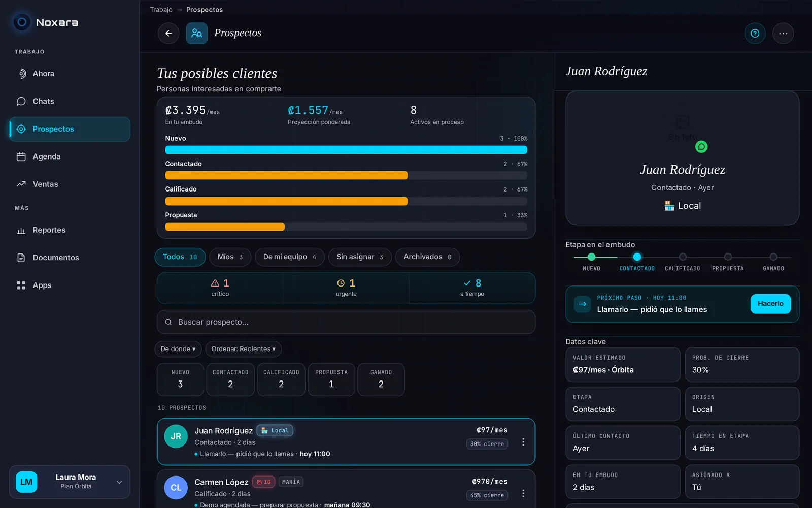Expand the Laura Mora account menu
The width and height of the screenshot is (812, 508).
pos(70,482)
